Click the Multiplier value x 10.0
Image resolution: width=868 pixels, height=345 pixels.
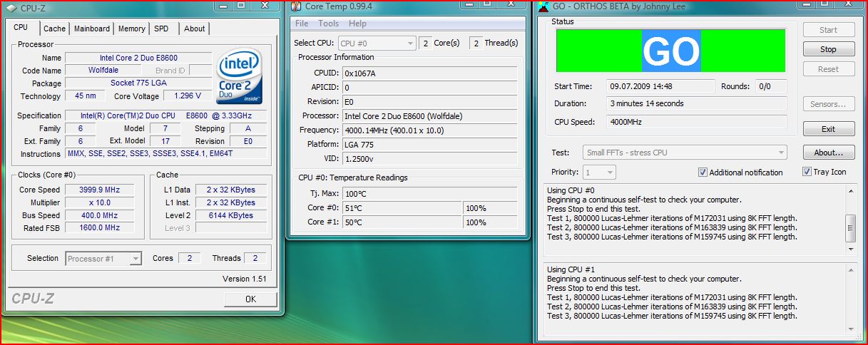pos(99,202)
